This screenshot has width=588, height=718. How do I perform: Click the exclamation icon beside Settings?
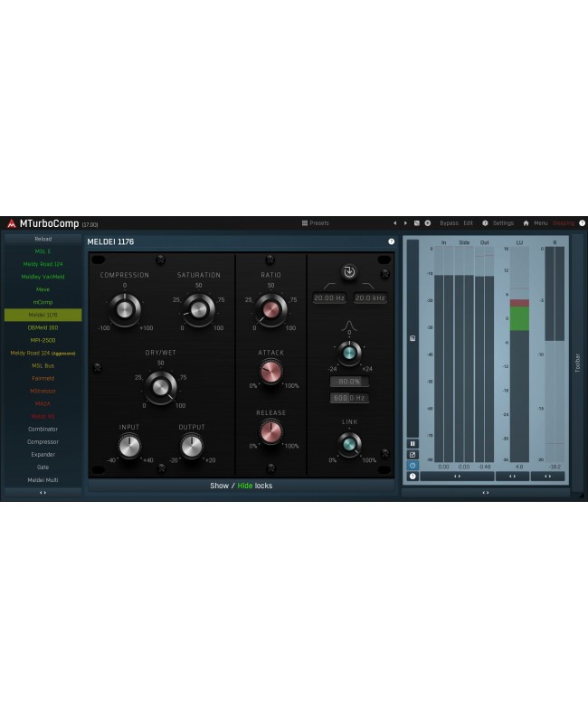(x=485, y=223)
